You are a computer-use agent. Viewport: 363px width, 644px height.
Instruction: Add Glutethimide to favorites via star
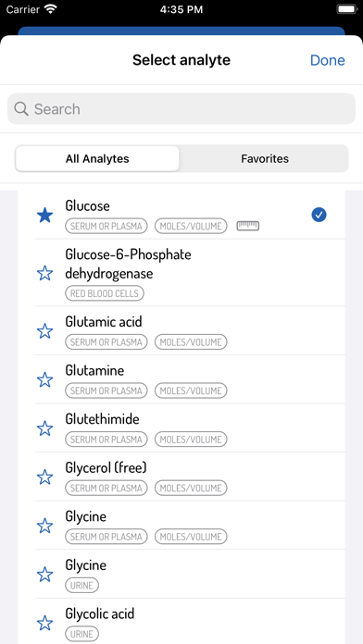tap(44, 428)
